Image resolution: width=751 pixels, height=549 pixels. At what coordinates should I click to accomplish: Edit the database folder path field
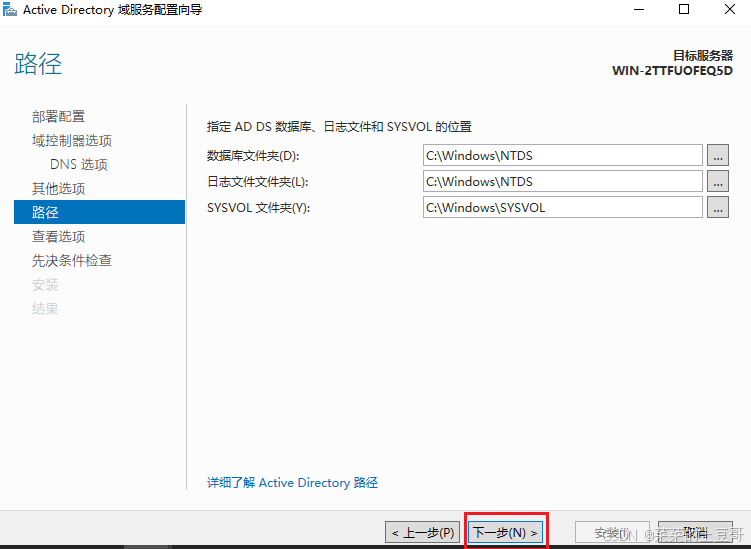pos(563,155)
